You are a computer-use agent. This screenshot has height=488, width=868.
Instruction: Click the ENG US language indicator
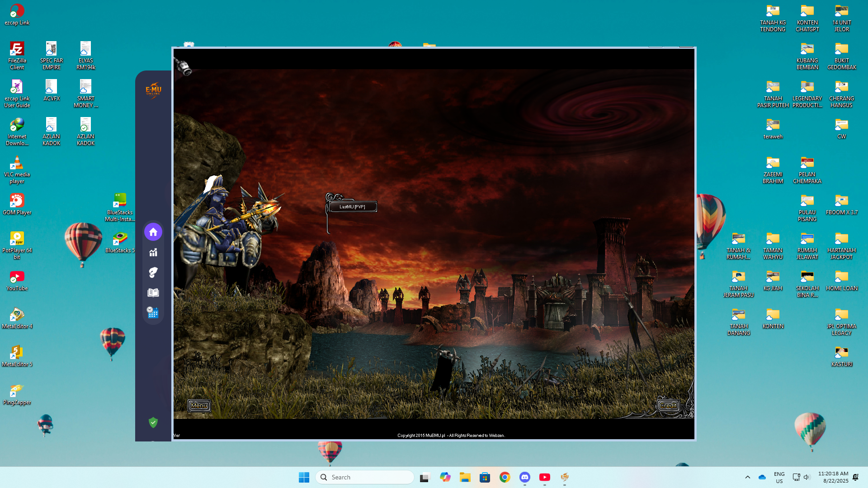779,477
